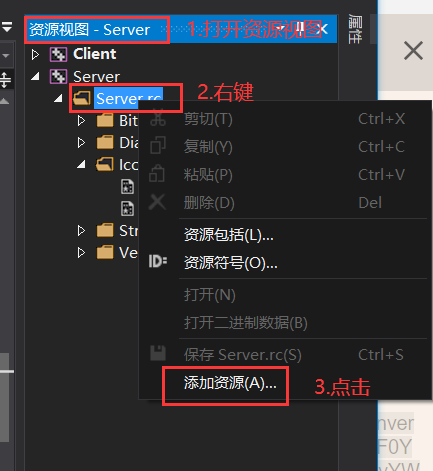
Task: Expand the Client project node
Action: (x=35, y=54)
